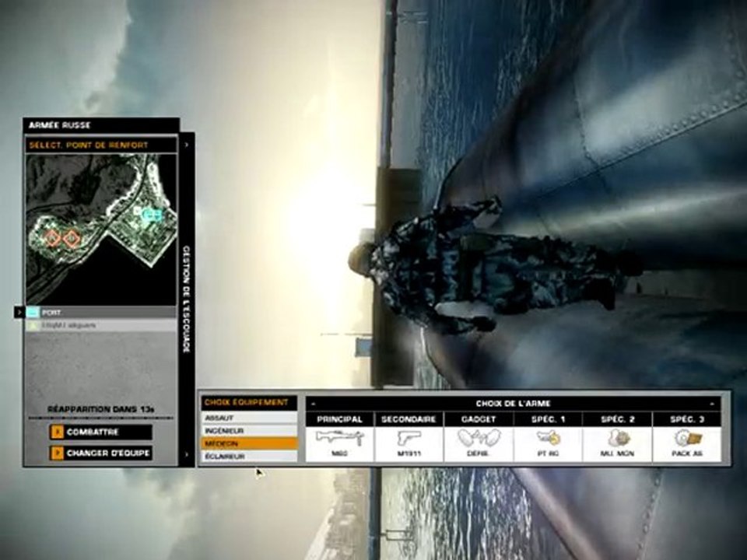Click the Réapparition dans 13s text
The image size is (747, 560).
click(x=101, y=409)
